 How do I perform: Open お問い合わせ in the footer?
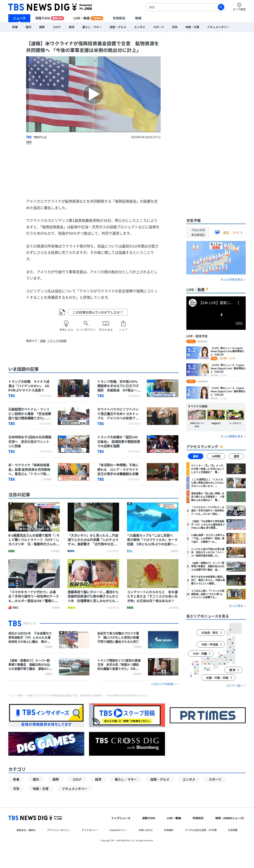click(145, 830)
